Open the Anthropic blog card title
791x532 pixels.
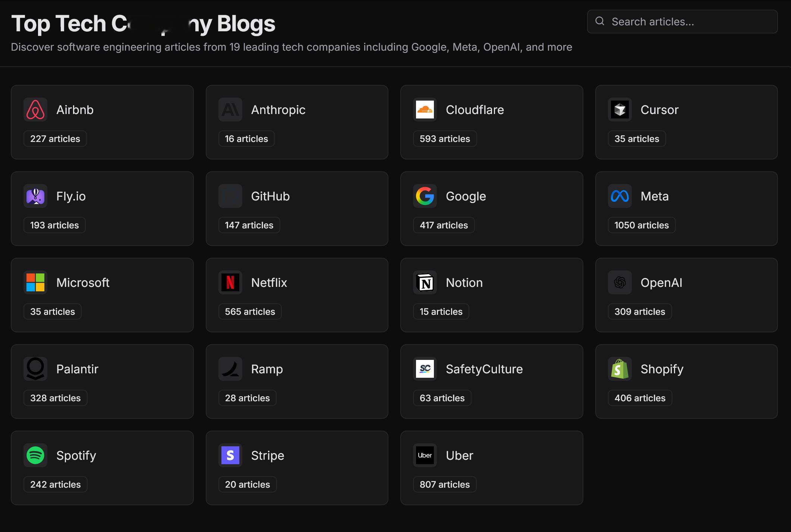(278, 110)
